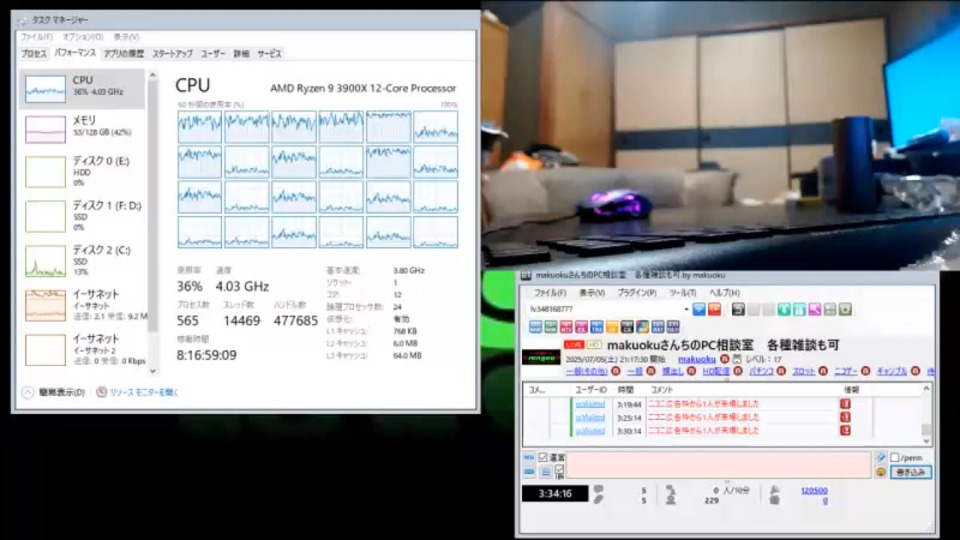
Task: Click the red circle icon next to the makuoku link
Action: tap(724, 359)
